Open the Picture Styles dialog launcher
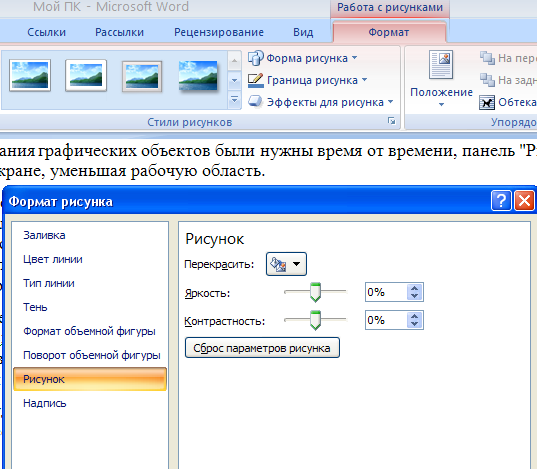 (x=391, y=121)
